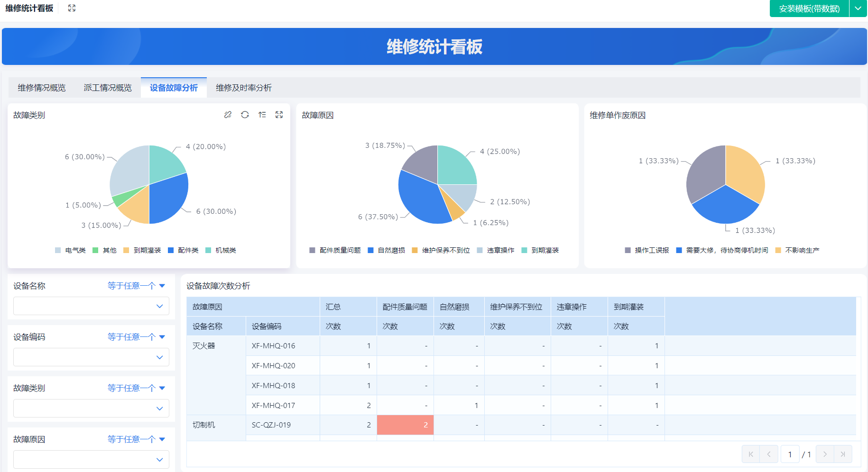Toggle 不影响生产 legend item
Viewport: 868px width, 472px height.
click(797, 250)
